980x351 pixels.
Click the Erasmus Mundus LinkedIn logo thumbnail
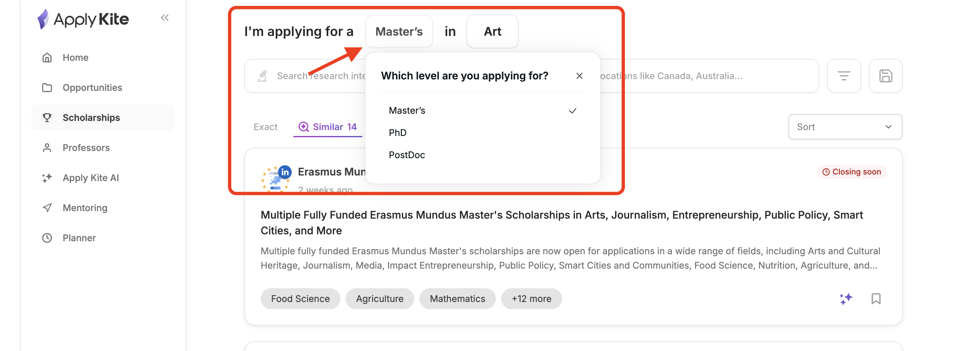point(275,178)
